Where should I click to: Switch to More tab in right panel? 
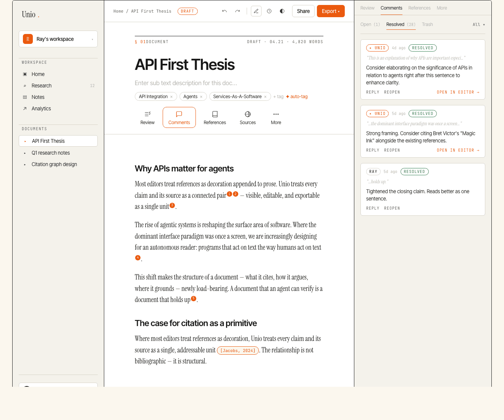442,8
